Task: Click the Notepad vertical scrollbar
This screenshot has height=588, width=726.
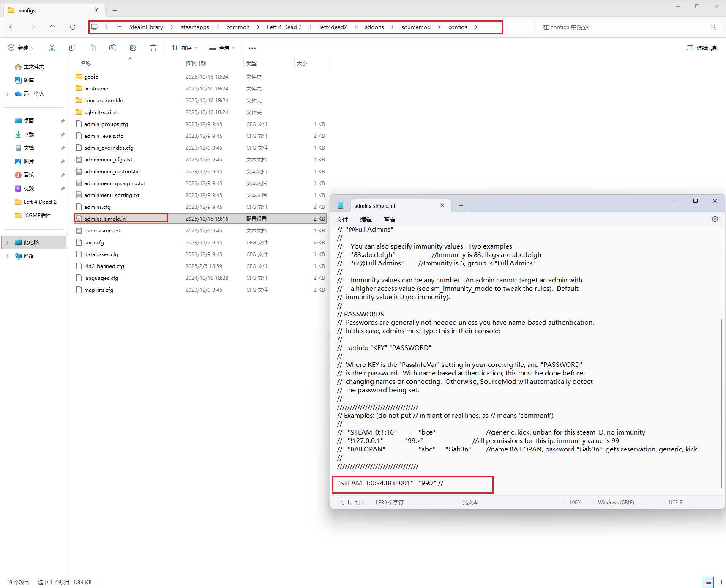Action: tap(721, 402)
